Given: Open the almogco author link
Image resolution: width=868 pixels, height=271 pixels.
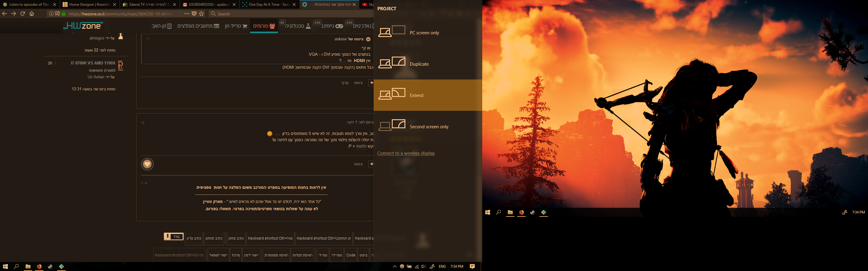Looking at the screenshot, I should pyautogui.click(x=97, y=38).
